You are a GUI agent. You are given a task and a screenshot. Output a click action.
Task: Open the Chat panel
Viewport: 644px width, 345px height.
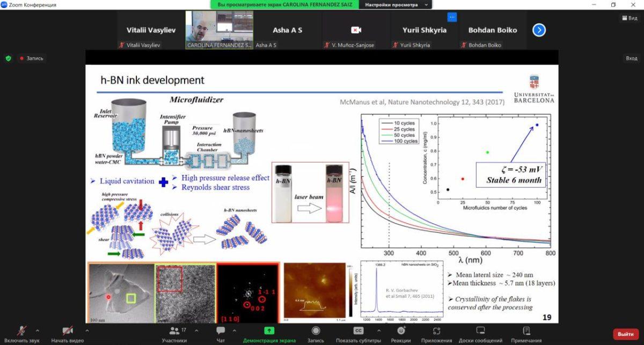[221, 331]
